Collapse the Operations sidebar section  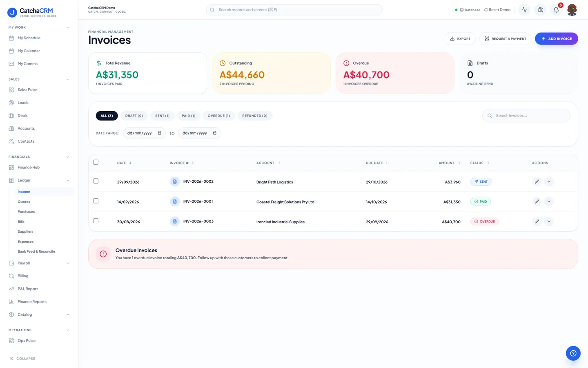pos(68,330)
